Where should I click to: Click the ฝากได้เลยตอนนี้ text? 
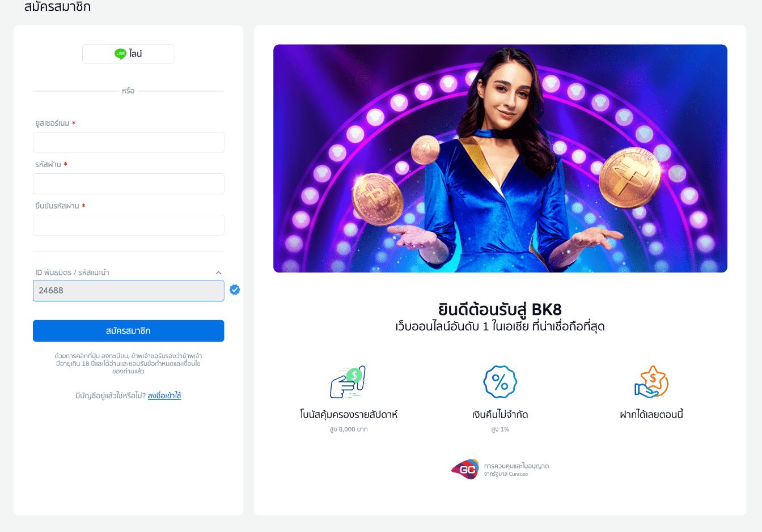click(x=651, y=415)
